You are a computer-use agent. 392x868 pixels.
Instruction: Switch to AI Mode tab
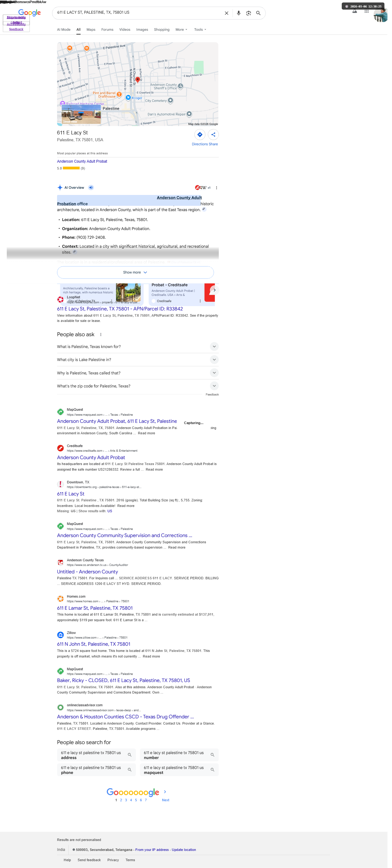coord(64,30)
